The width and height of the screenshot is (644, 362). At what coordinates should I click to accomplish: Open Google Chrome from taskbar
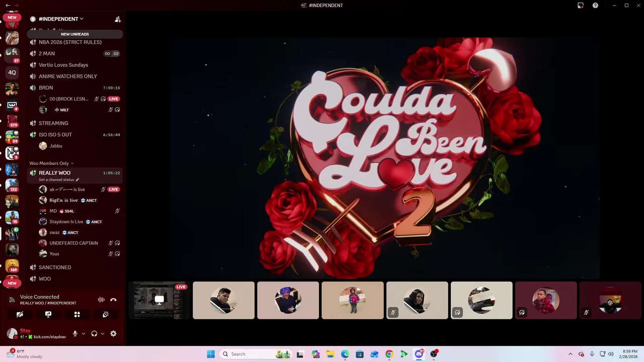coord(389,354)
